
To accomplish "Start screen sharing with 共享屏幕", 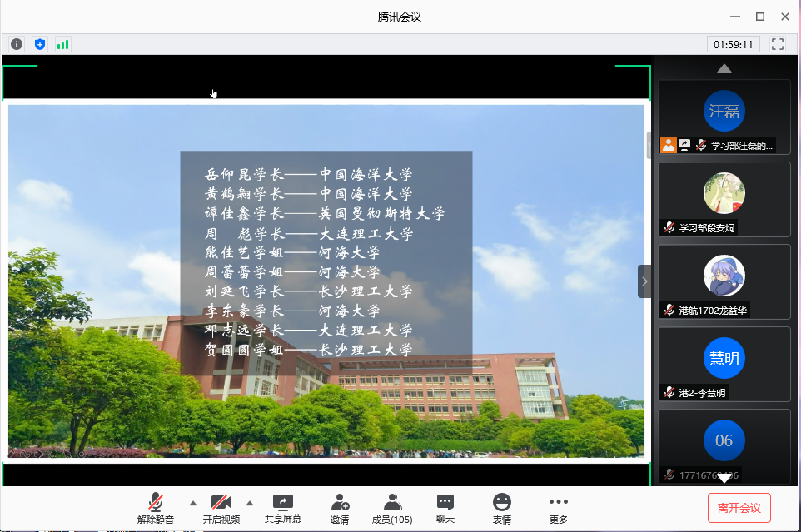I will click(x=283, y=508).
